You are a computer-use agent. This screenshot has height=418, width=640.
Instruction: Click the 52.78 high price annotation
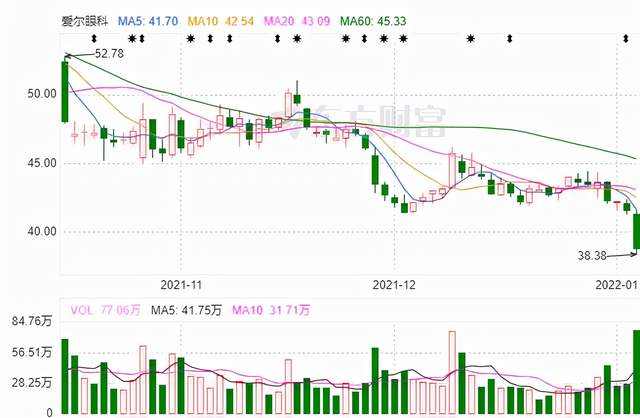[109, 53]
